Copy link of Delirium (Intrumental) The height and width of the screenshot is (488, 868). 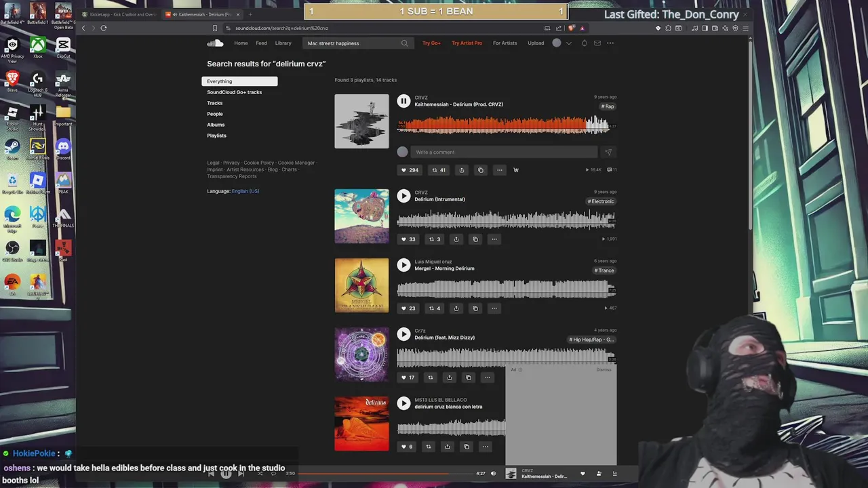point(475,239)
